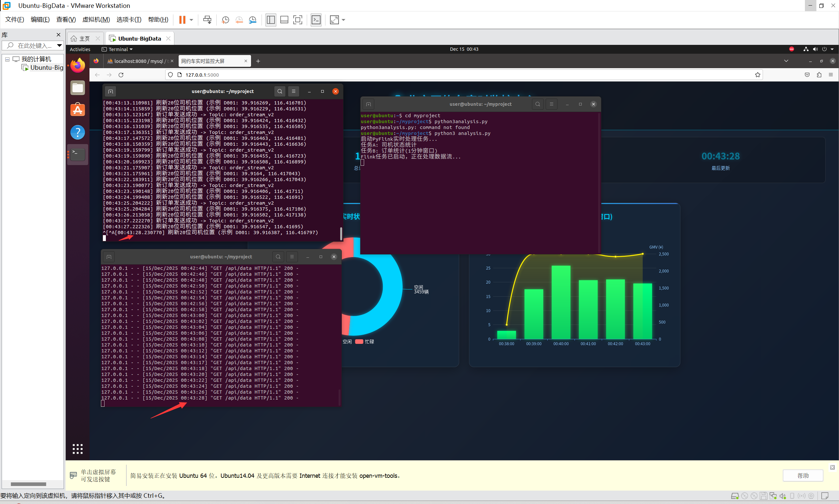Viewport: 839px width, 504px height.
Task: Enter VMware full screen mode icon
Action: (x=297, y=20)
